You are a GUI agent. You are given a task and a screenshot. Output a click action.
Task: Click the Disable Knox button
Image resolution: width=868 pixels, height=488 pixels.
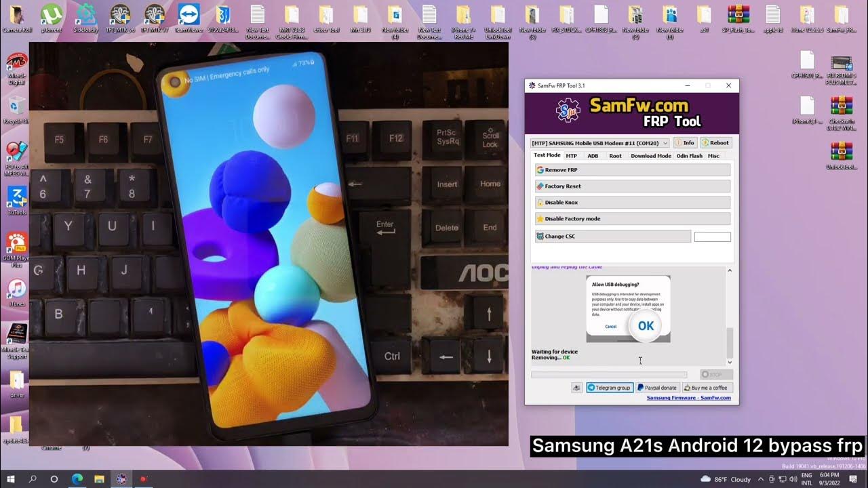633,203
